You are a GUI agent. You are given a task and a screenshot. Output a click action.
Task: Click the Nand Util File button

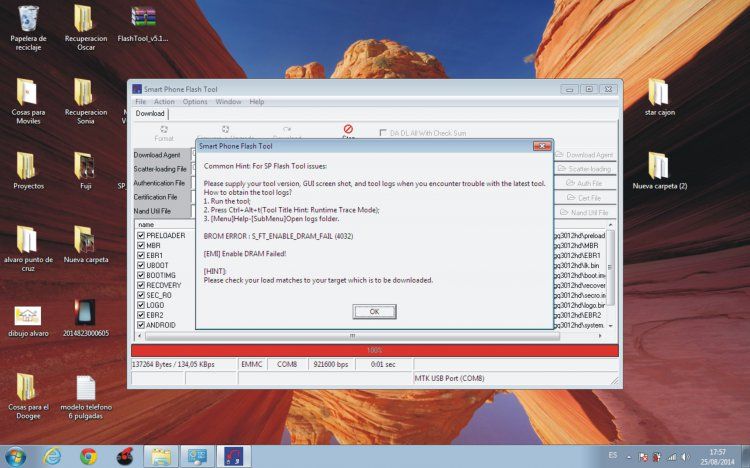[585, 212]
